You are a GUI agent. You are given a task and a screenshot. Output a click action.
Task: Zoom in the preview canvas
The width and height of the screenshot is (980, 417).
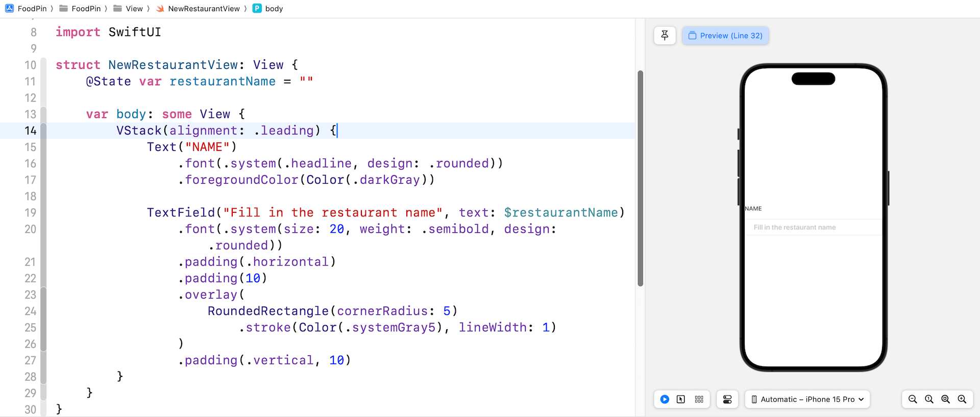[x=962, y=399]
